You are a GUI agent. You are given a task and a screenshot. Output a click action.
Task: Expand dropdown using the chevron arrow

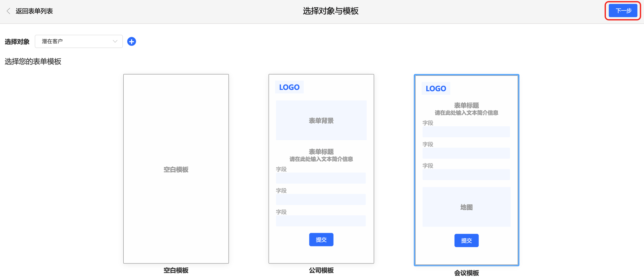[x=115, y=42]
